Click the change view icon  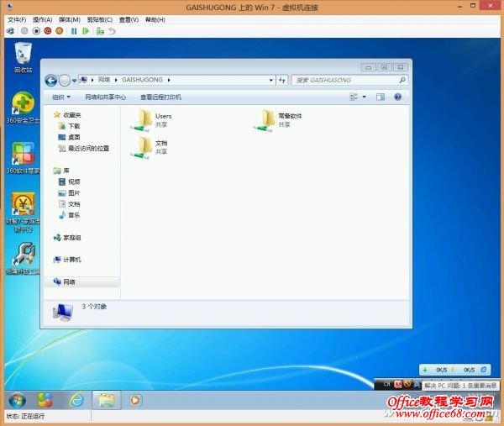[x=354, y=97]
